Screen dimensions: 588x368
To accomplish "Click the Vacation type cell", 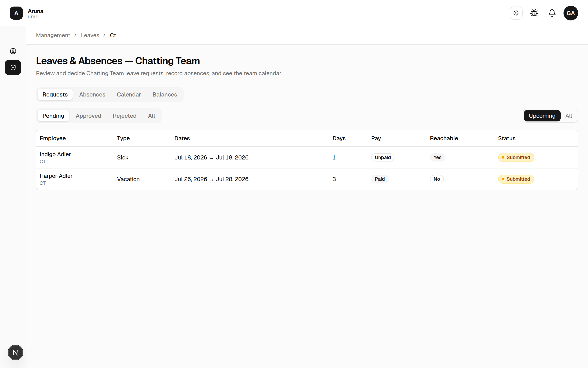I will (x=128, y=179).
